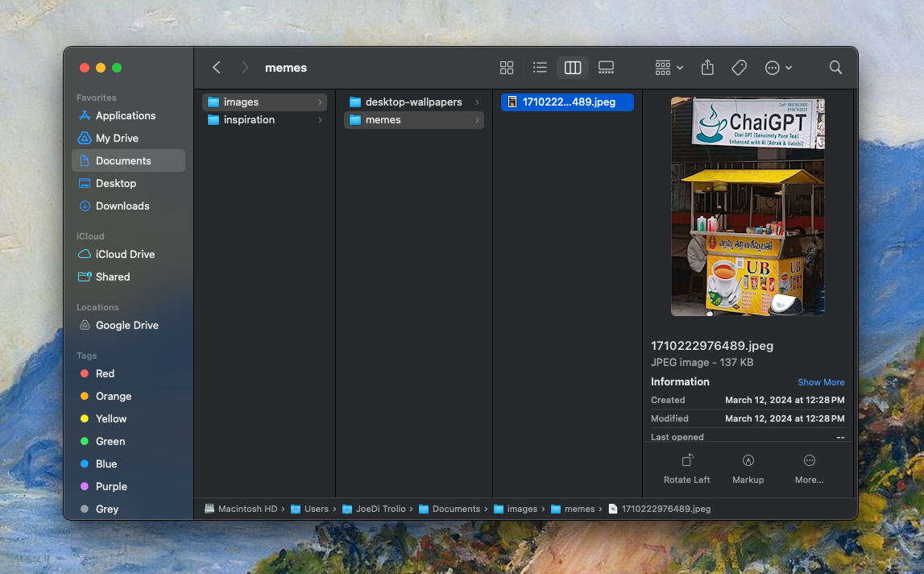Click Show More in Information

821,382
